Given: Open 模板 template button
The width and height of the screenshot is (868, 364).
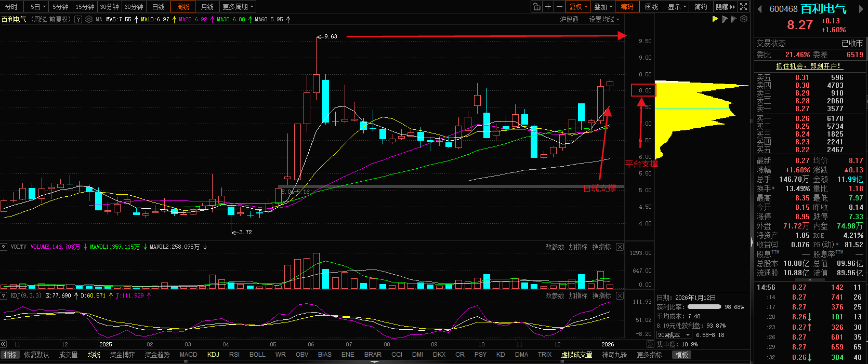Looking at the screenshot, I should [682, 355].
